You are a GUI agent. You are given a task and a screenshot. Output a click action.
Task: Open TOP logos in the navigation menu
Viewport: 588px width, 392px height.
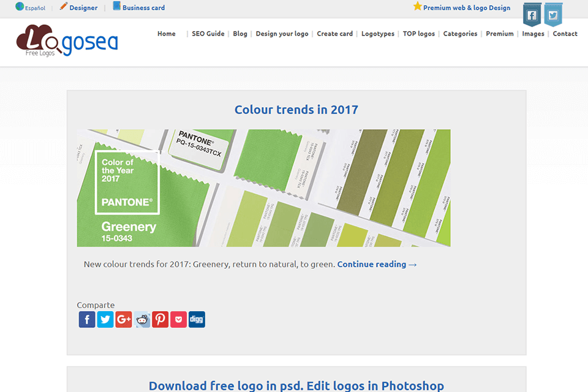tap(419, 34)
